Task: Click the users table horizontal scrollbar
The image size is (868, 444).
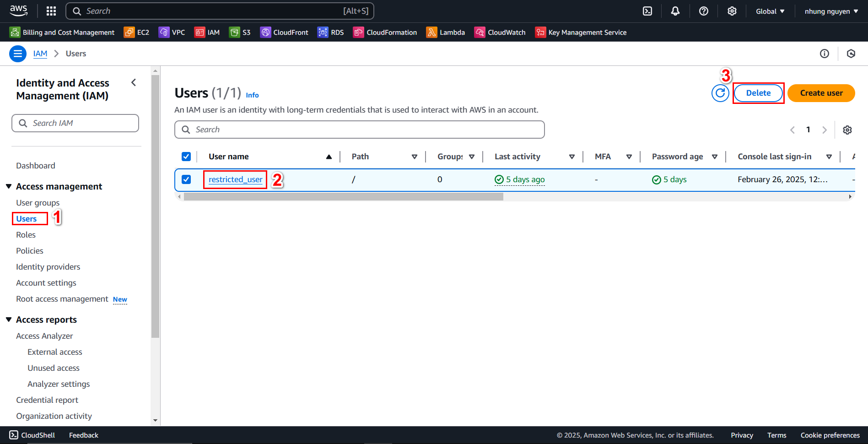Action: click(344, 197)
